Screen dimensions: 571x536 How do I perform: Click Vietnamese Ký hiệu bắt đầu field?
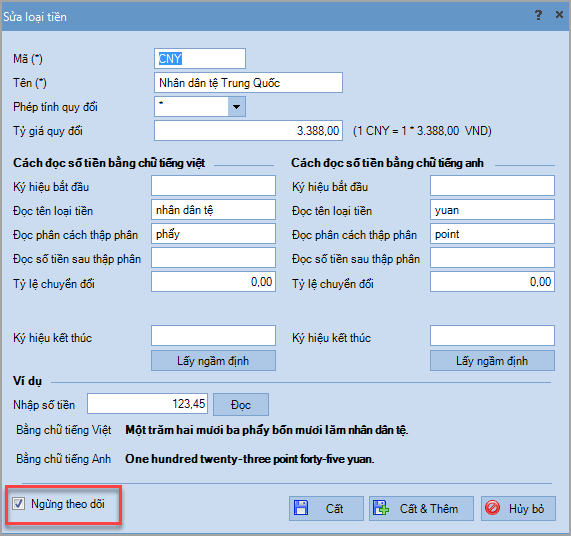(x=213, y=186)
